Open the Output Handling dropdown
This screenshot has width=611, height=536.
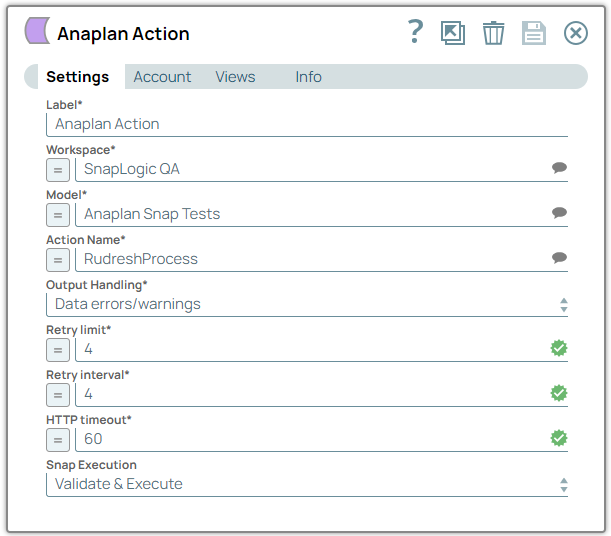[307, 304]
